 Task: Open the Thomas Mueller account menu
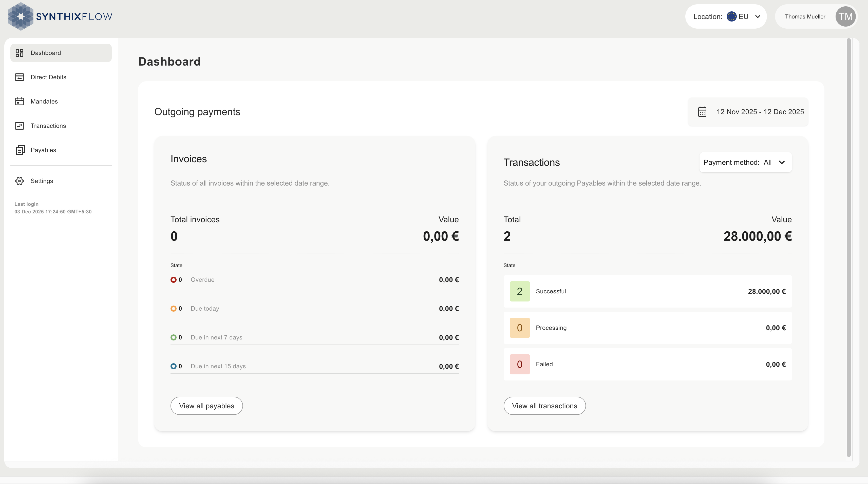point(816,16)
